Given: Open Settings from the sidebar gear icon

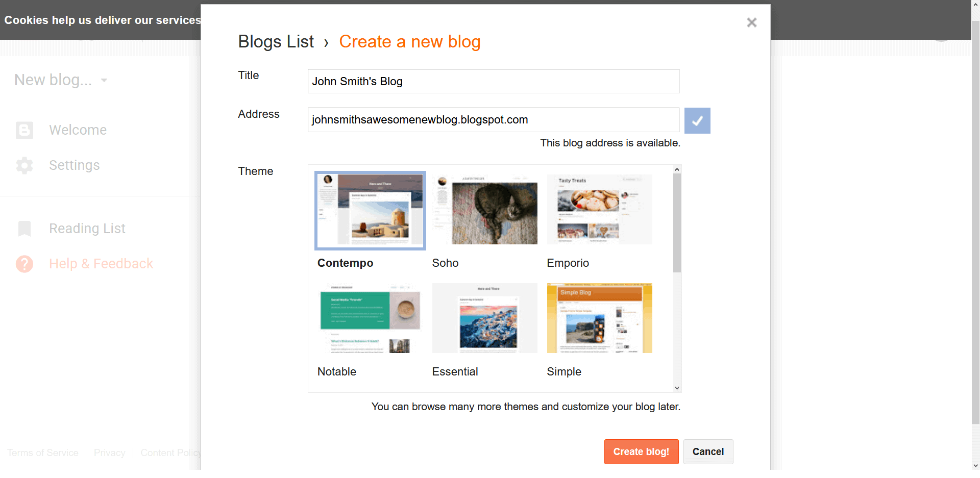Looking at the screenshot, I should click(24, 165).
